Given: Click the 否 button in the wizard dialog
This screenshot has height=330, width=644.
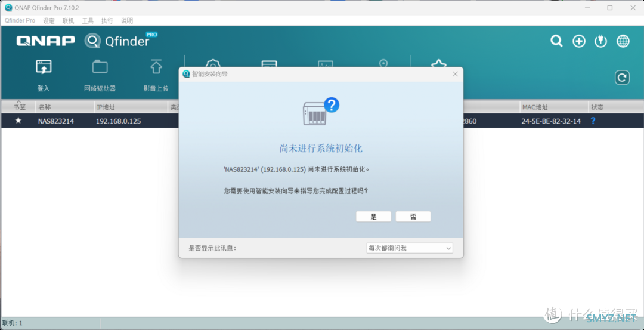Looking at the screenshot, I should (413, 217).
